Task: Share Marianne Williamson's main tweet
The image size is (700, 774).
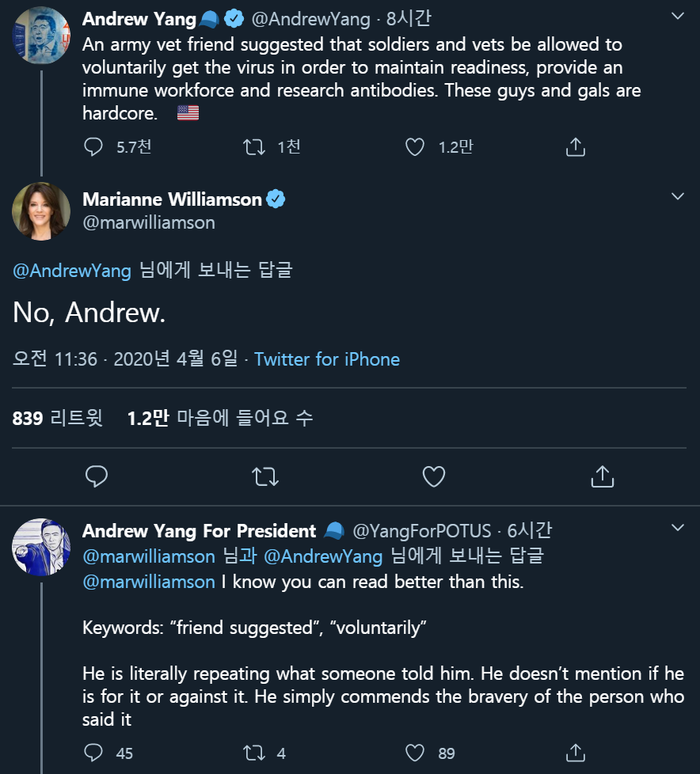Action: (x=602, y=476)
